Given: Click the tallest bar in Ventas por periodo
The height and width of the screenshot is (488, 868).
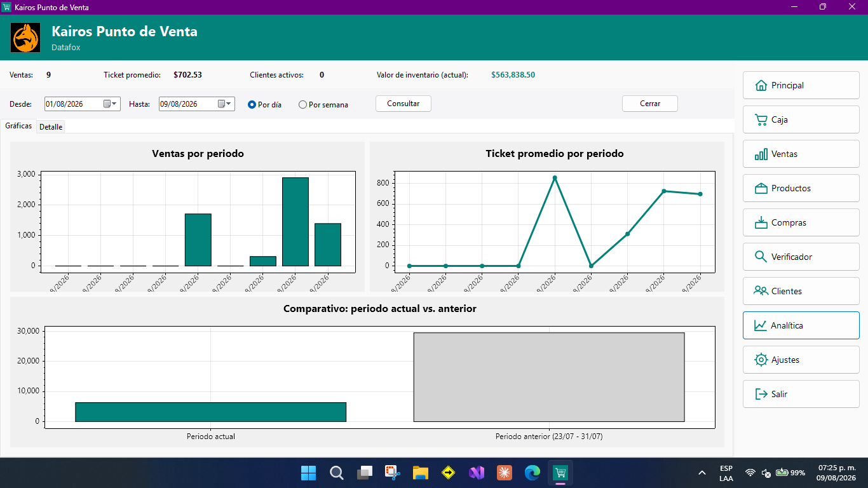Looking at the screenshot, I should tap(295, 222).
